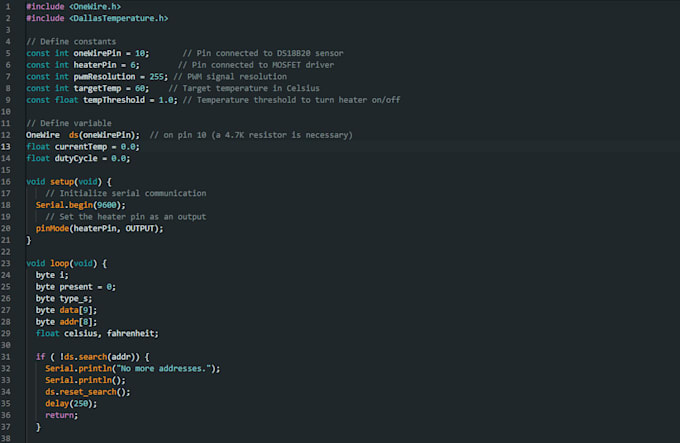Click the Serial.begin(9600) call
The height and width of the screenshot is (443, 680).
[x=80, y=205]
